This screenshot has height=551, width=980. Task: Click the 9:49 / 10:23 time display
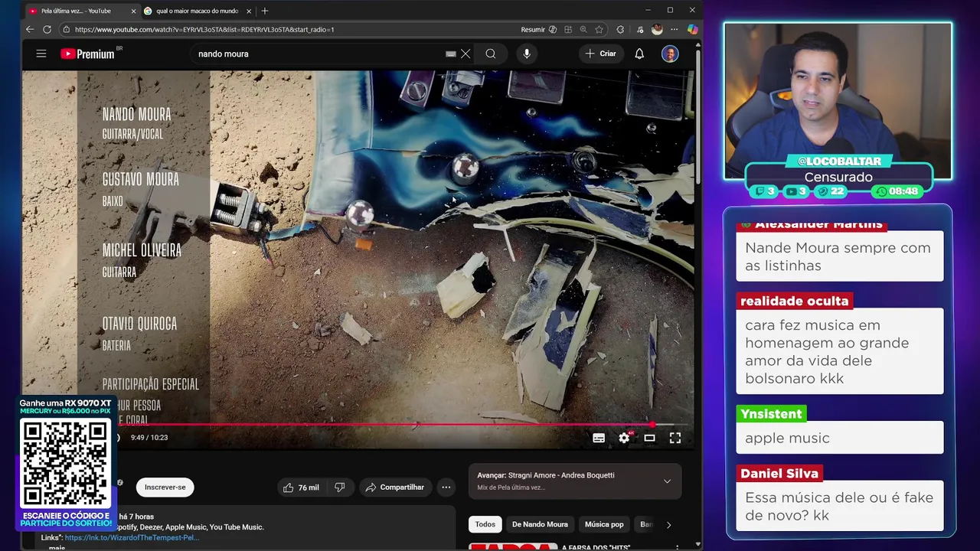[149, 438]
